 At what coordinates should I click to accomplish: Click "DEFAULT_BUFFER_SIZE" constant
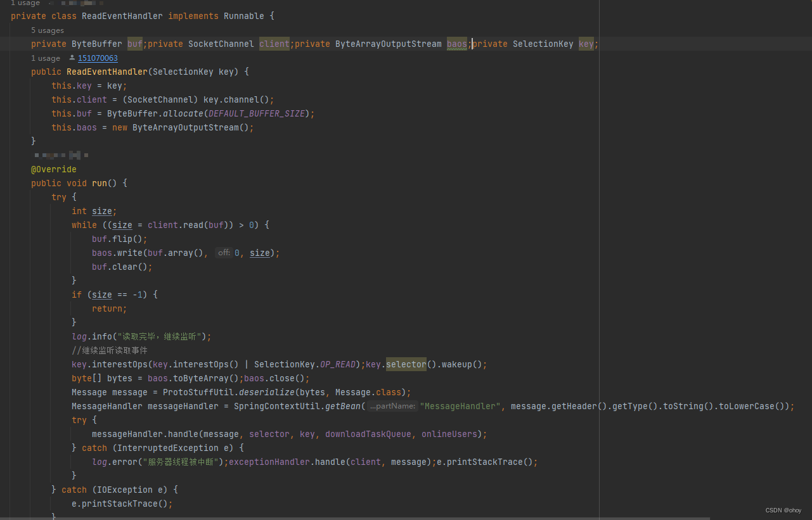click(x=257, y=113)
